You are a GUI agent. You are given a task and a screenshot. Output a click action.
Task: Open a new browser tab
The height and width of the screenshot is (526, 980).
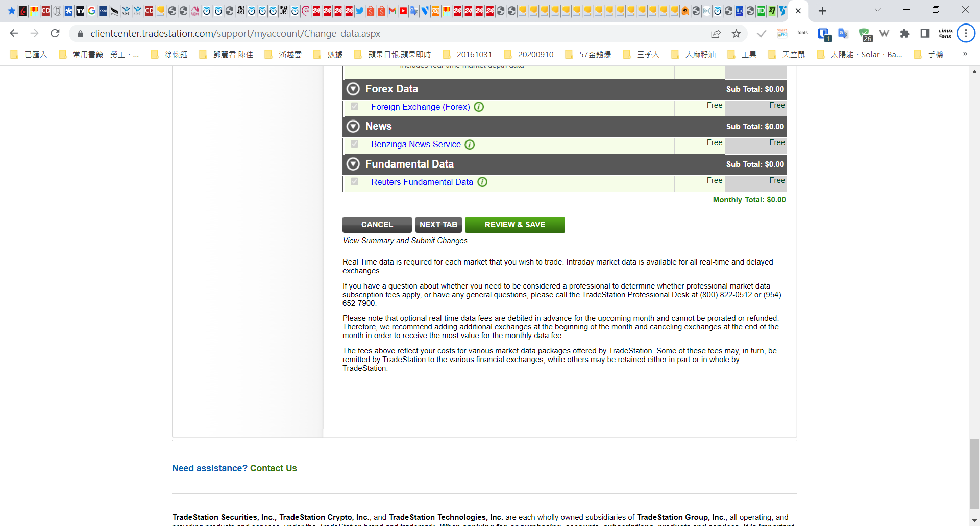[x=822, y=11]
